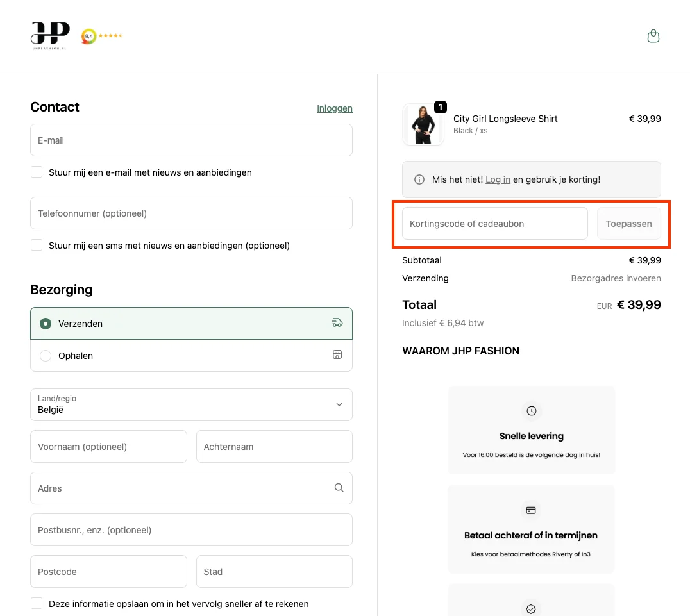Focus the Kortingscode of cadeaubon field
Screen dimensions: 690x616
(x=494, y=224)
